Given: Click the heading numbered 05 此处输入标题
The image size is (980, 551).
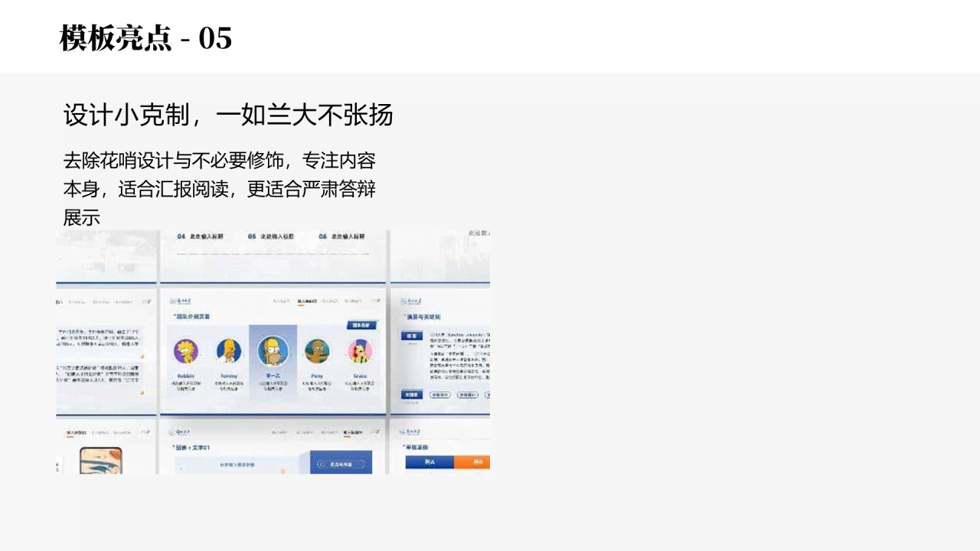Looking at the screenshot, I should point(272,236).
